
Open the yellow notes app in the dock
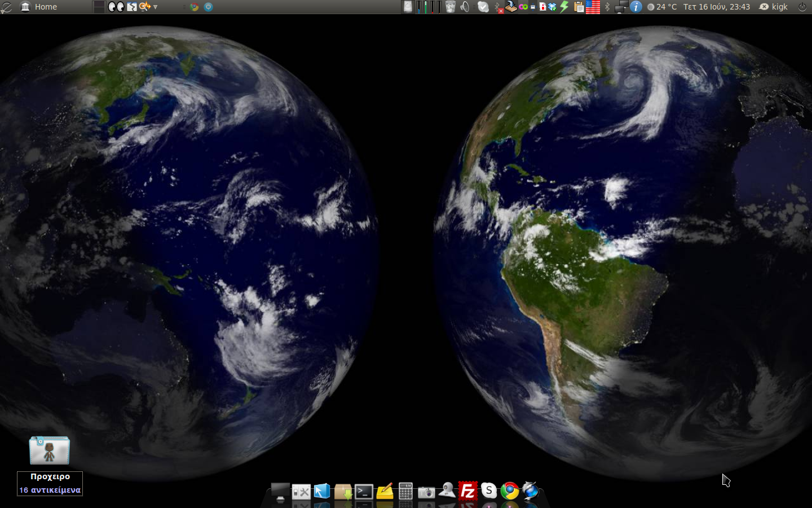tap(385, 492)
